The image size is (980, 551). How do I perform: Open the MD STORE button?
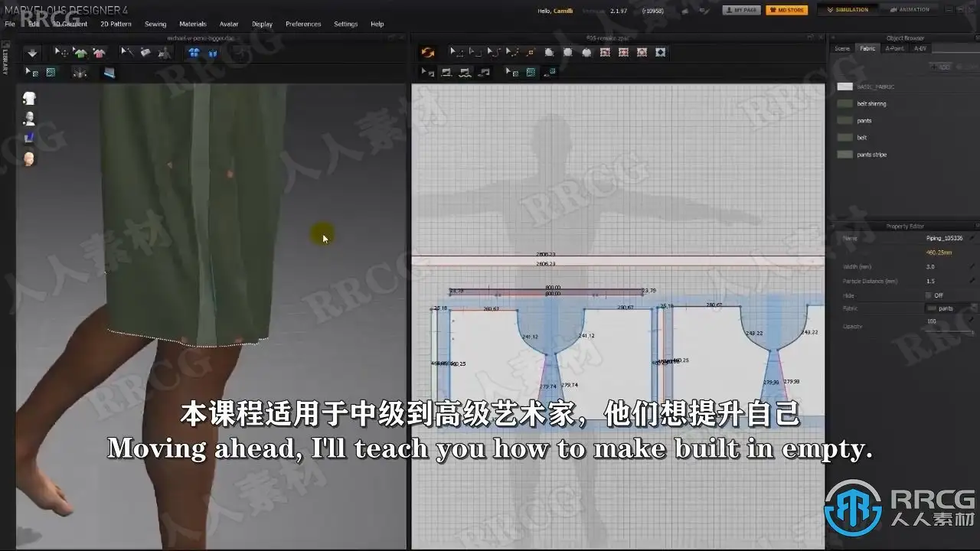coord(787,10)
